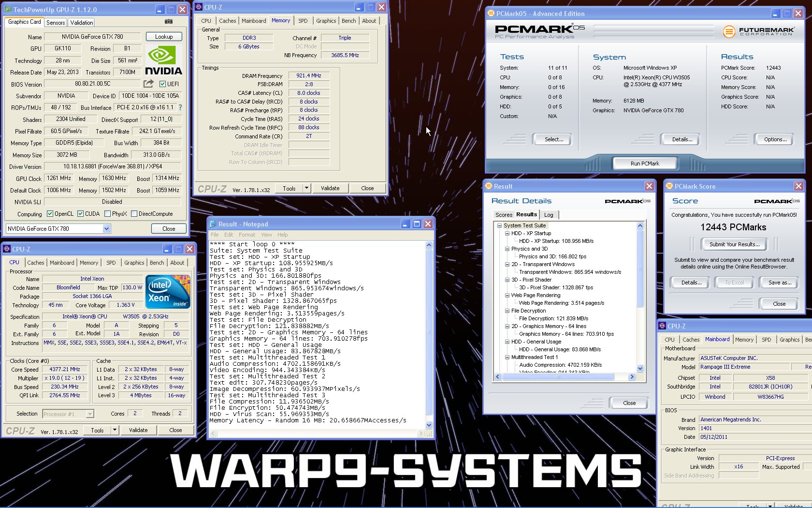Click Close button in Result window
This screenshot has height=508, width=812.
629,403
